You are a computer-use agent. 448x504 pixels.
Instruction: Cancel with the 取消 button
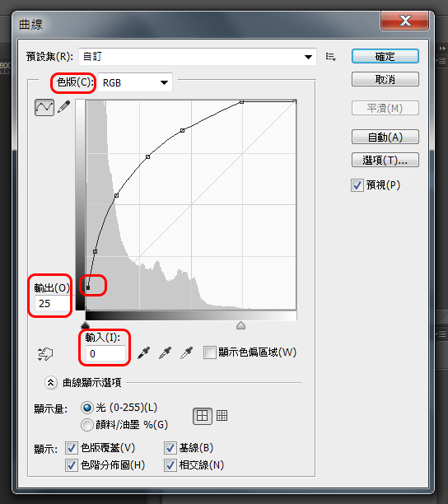point(385,79)
